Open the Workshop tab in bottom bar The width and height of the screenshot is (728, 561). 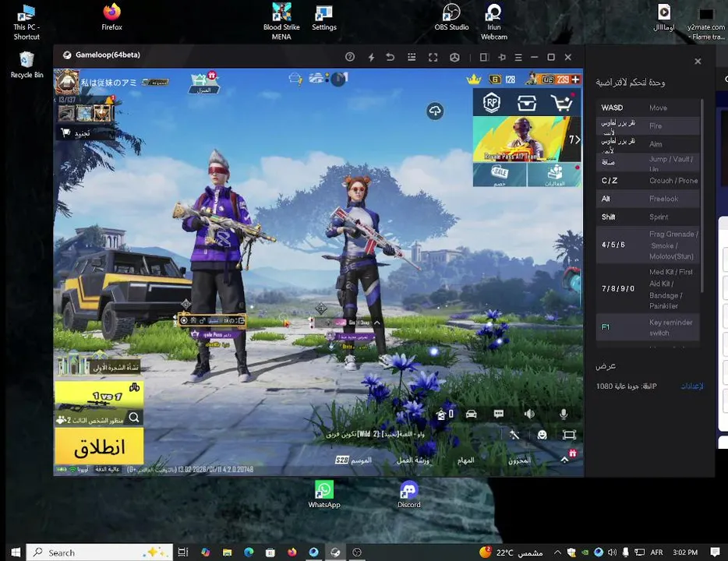[x=413, y=460]
